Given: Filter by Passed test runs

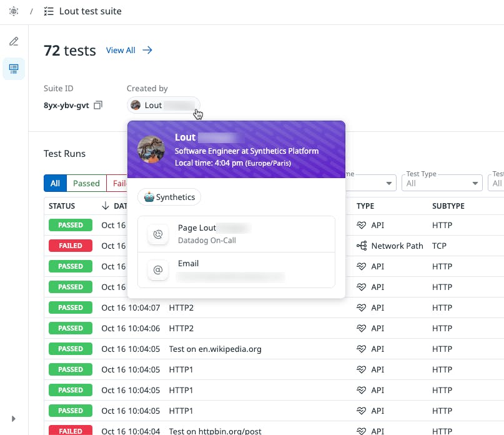Looking at the screenshot, I should click(x=86, y=183).
